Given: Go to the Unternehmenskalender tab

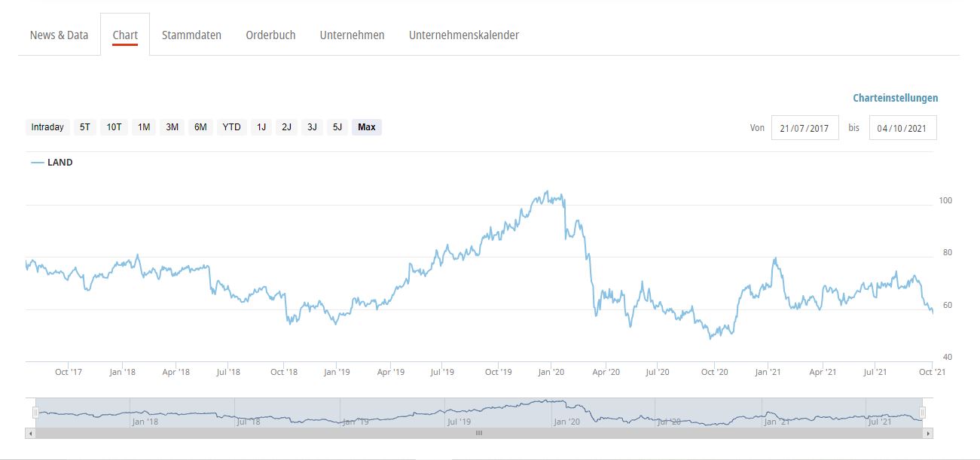Looking at the screenshot, I should (x=463, y=35).
